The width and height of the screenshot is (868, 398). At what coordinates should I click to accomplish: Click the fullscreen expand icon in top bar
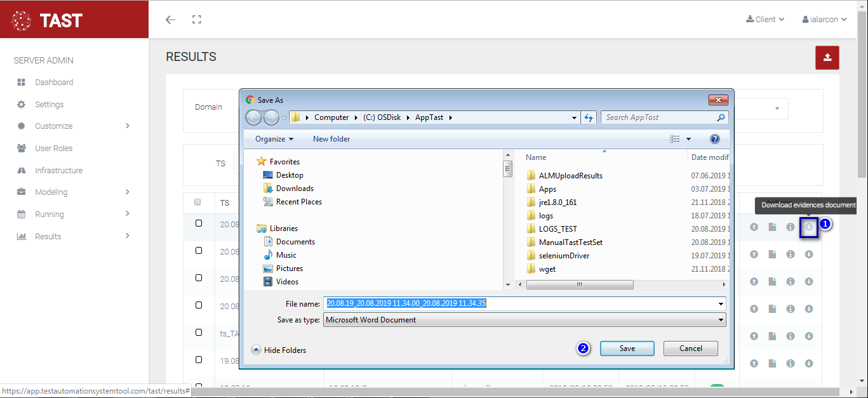tap(197, 20)
